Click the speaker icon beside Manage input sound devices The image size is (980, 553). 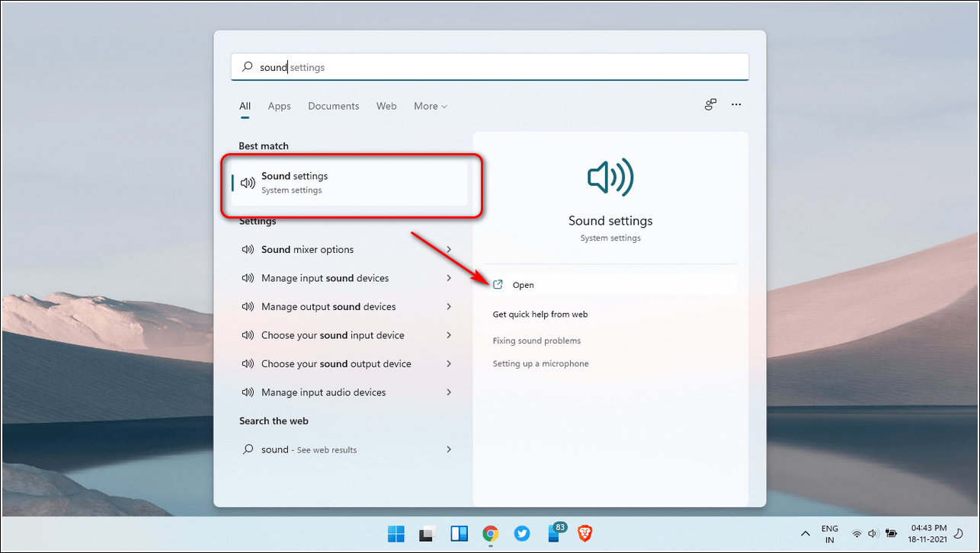click(x=248, y=278)
